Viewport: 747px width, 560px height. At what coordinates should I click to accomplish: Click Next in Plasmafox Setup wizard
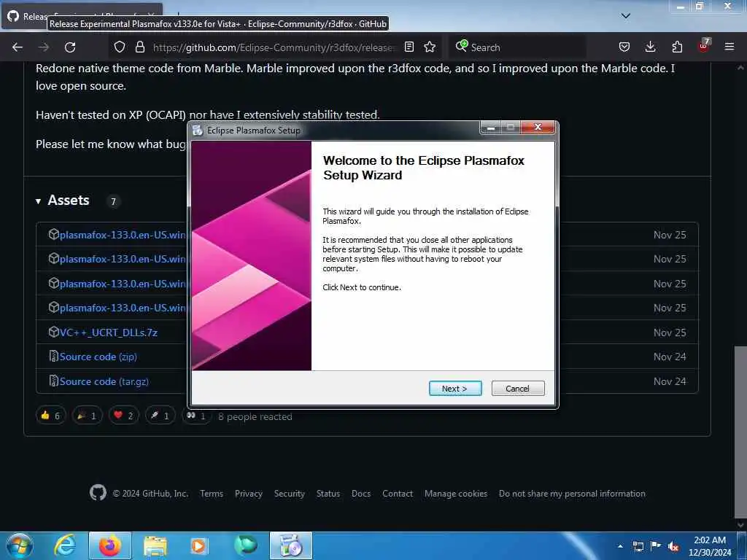point(455,389)
